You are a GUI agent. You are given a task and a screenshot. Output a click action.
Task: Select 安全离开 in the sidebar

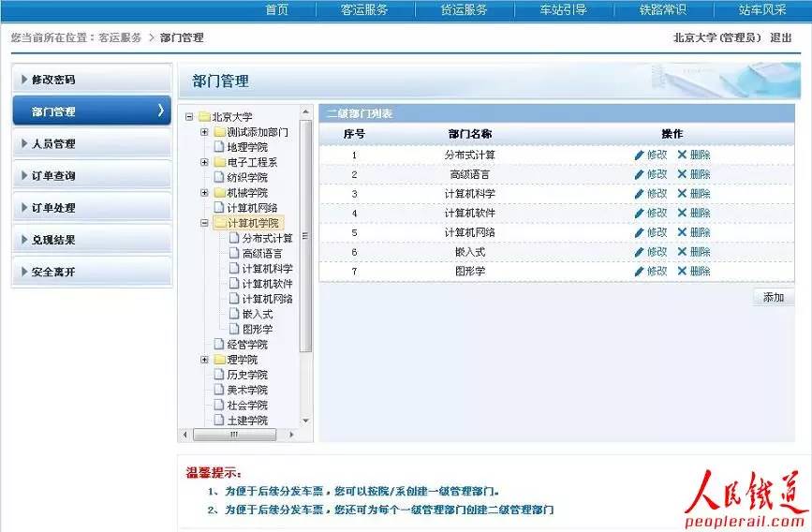[92, 272]
